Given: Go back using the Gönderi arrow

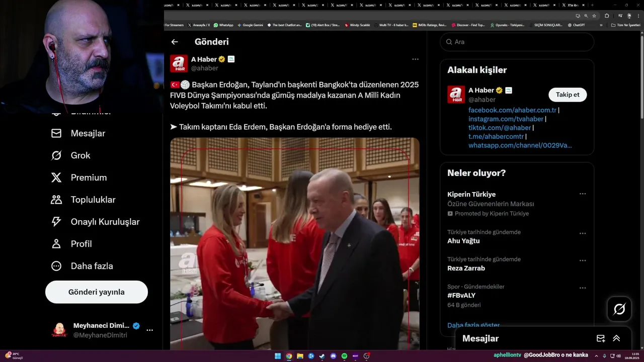Looking at the screenshot, I should pos(175,42).
